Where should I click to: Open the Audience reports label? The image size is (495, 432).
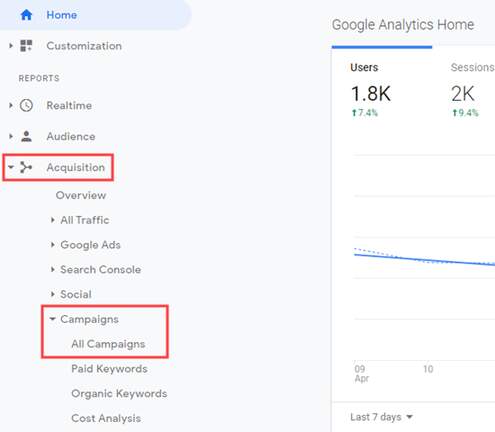coord(71,136)
